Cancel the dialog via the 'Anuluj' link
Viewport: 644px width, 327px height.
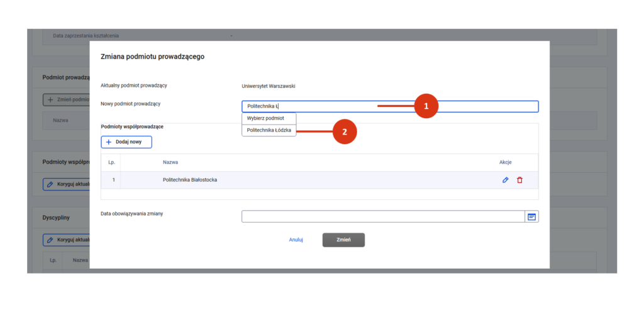click(296, 240)
